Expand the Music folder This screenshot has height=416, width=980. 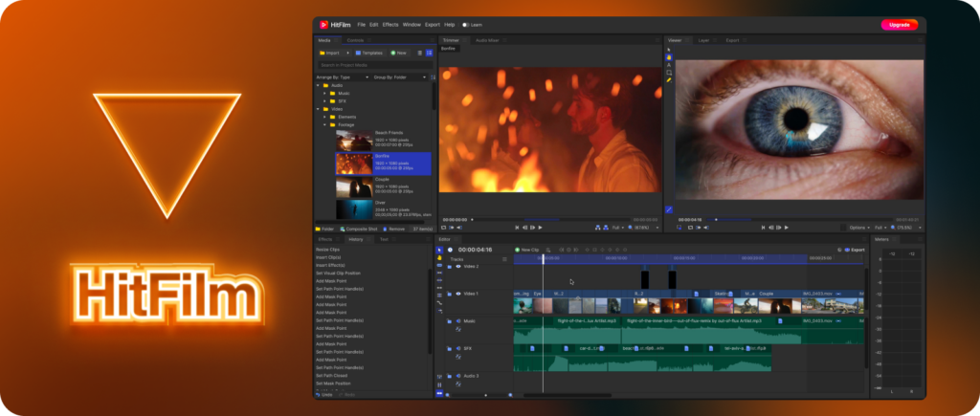tap(325, 93)
